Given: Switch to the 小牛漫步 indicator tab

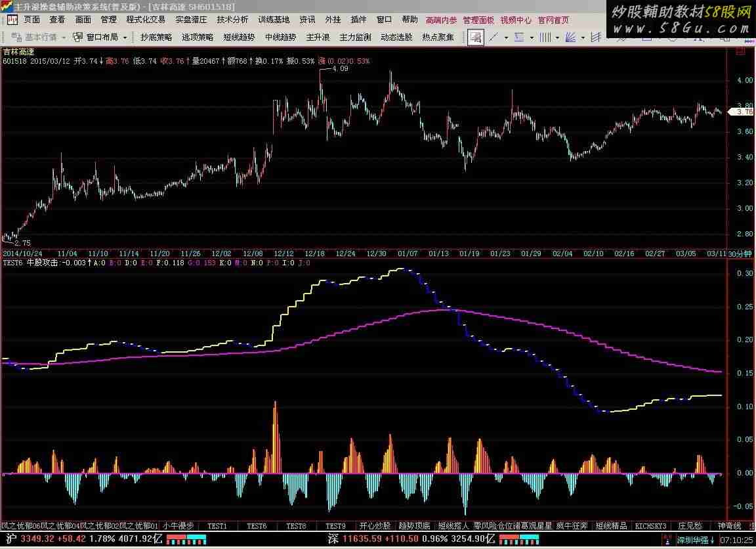Looking at the screenshot, I should coord(178,526).
